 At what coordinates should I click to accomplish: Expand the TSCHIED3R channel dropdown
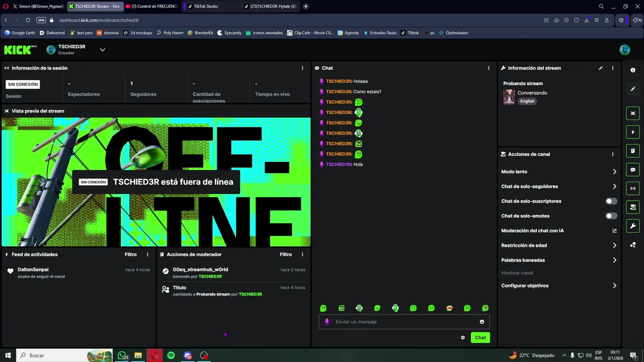click(x=102, y=50)
